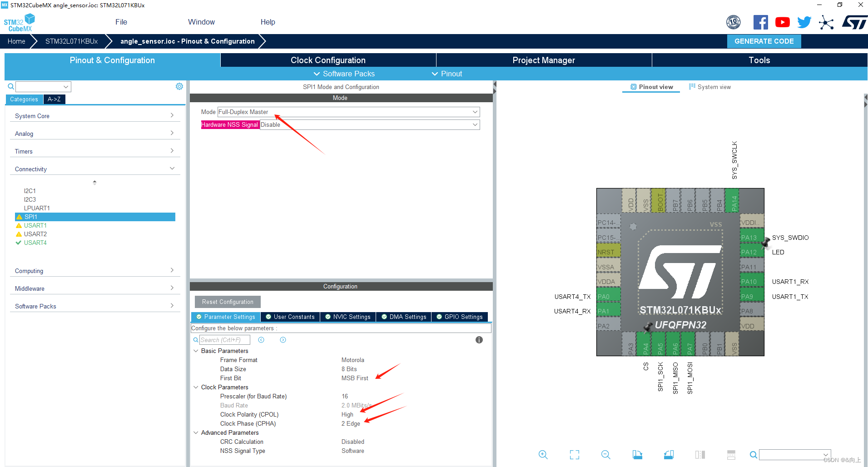Select LPUART1 peripheral
This screenshot has height=467, width=868.
tap(37, 208)
